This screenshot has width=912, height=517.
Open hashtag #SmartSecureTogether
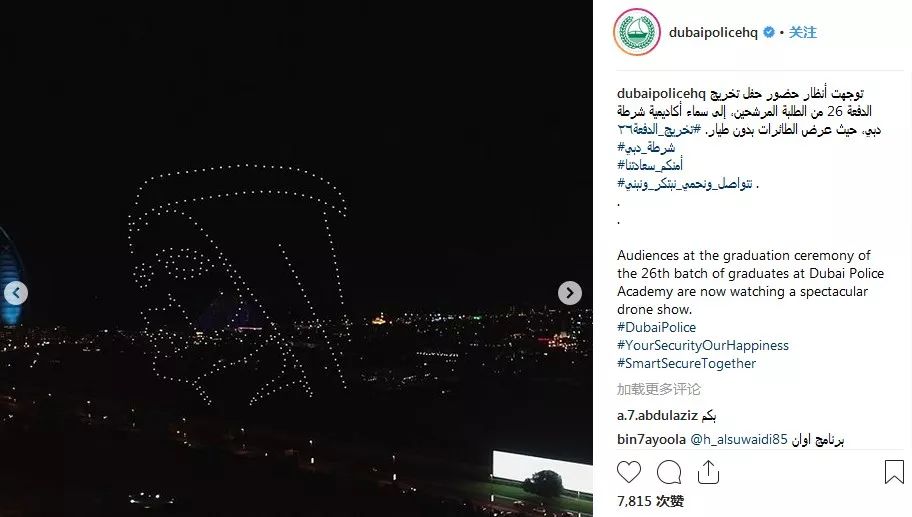[x=686, y=363]
